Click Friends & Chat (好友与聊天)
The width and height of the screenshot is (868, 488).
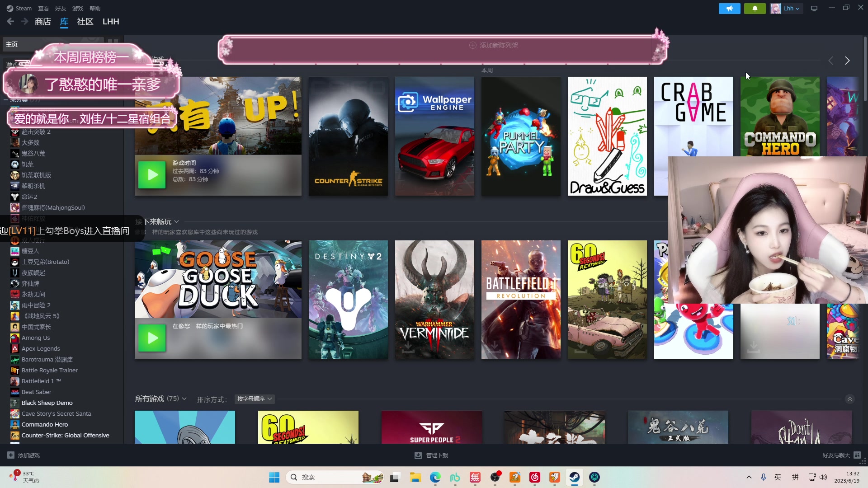841,455
